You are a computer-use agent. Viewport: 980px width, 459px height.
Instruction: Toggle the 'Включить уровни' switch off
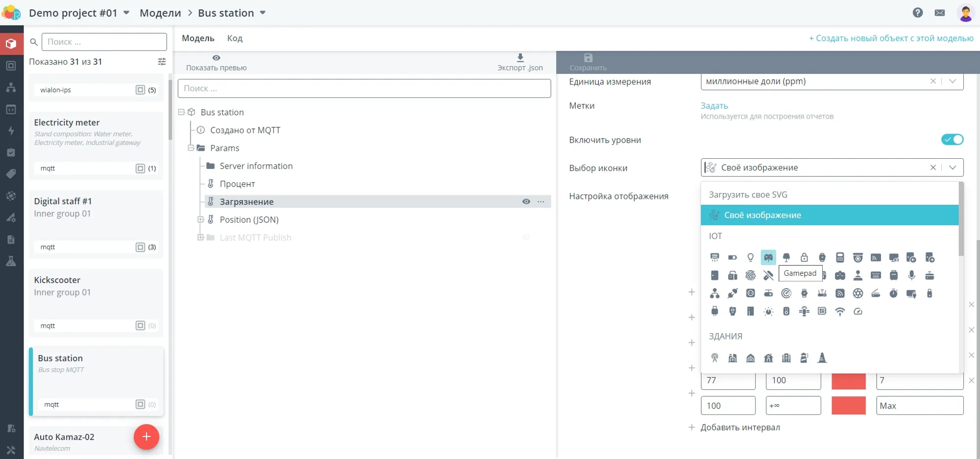pyautogui.click(x=952, y=140)
